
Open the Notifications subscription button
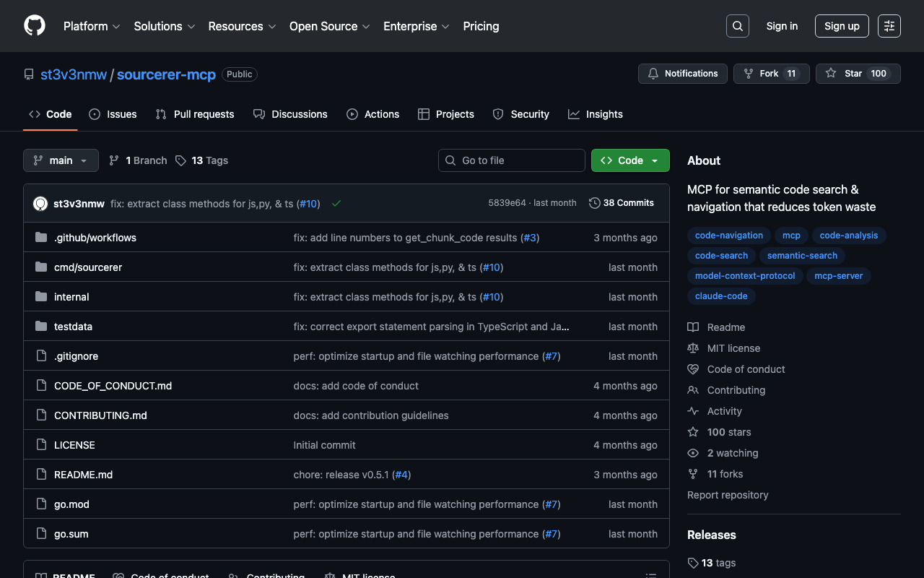pyautogui.click(x=682, y=74)
